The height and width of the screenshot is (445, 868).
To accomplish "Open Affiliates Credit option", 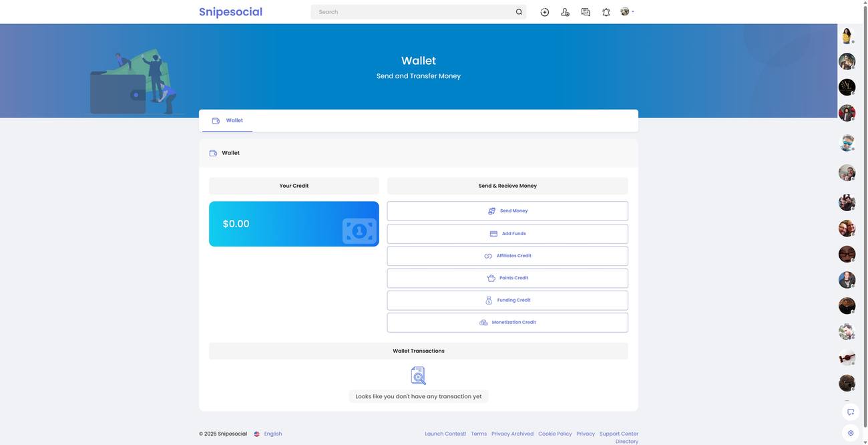I will tap(507, 256).
